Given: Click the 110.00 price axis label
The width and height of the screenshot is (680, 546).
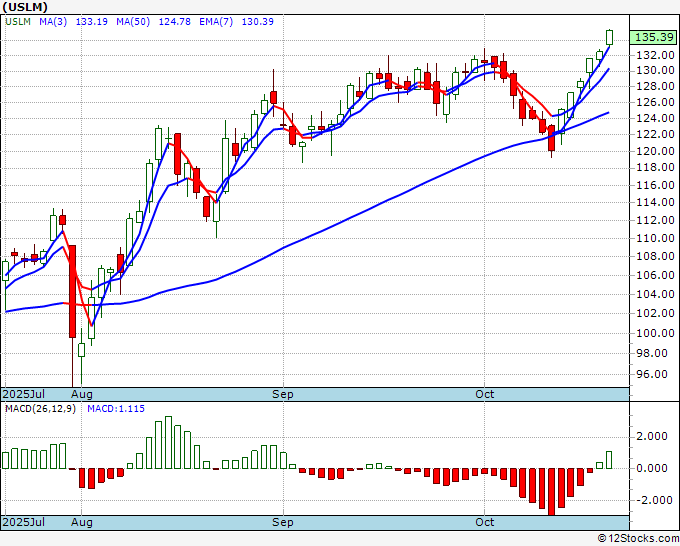Looking at the screenshot, I should (x=655, y=238).
